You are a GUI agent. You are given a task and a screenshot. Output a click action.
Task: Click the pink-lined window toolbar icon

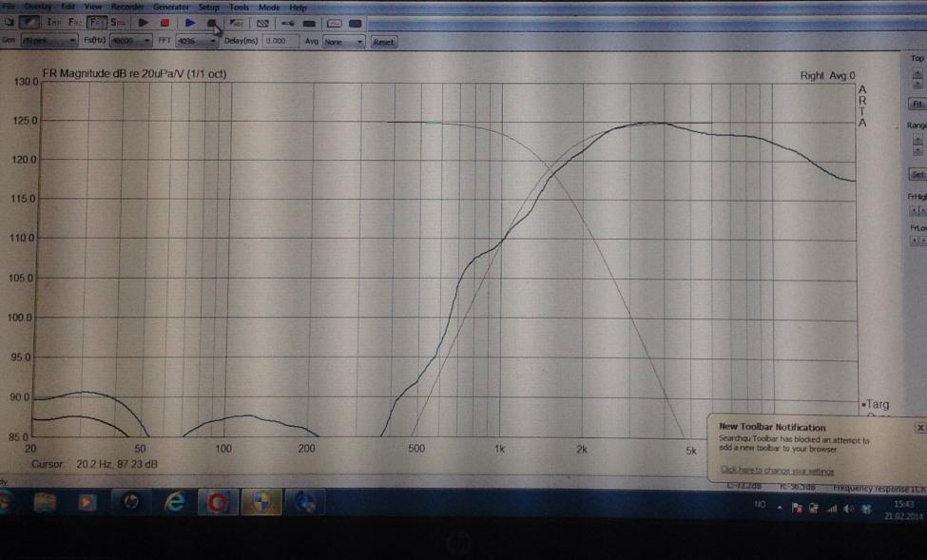[x=334, y=23]
